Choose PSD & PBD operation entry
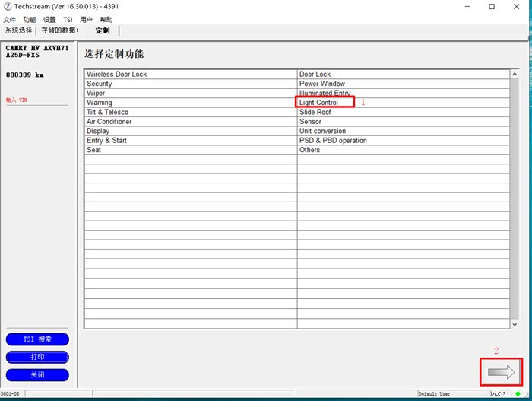The width and height of the screenshot is (532, 401). pyautogui.click(x=333, y=141)
